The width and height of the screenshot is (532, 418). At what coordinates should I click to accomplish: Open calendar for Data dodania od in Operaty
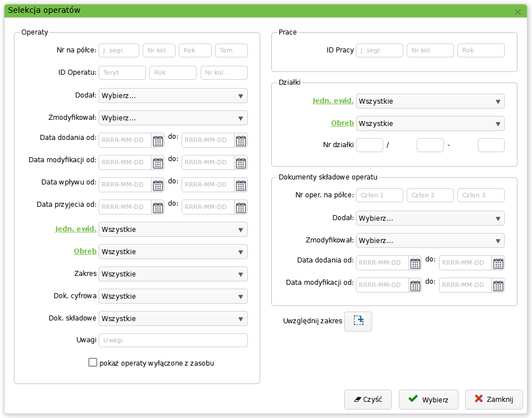pos(158,140)
